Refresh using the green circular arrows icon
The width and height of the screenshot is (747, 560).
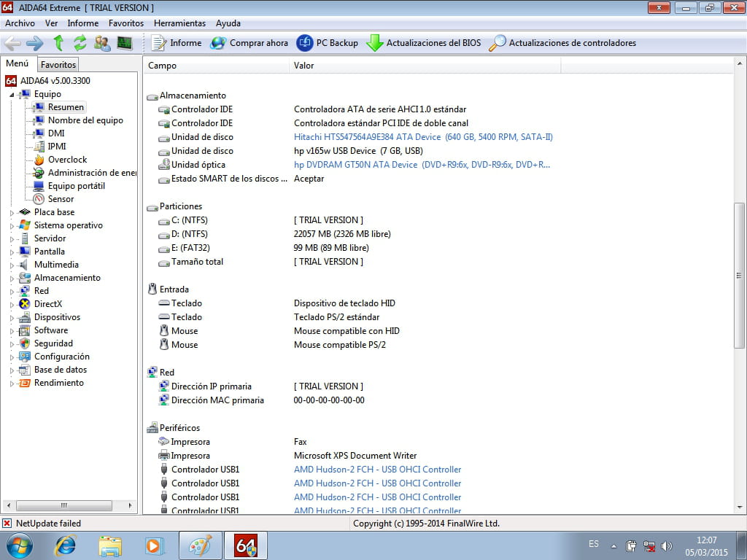80,43
